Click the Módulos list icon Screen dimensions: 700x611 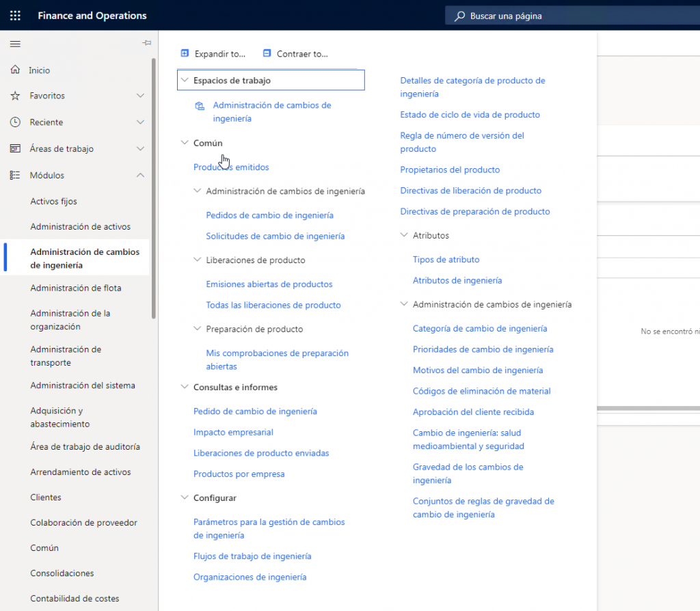15,176
